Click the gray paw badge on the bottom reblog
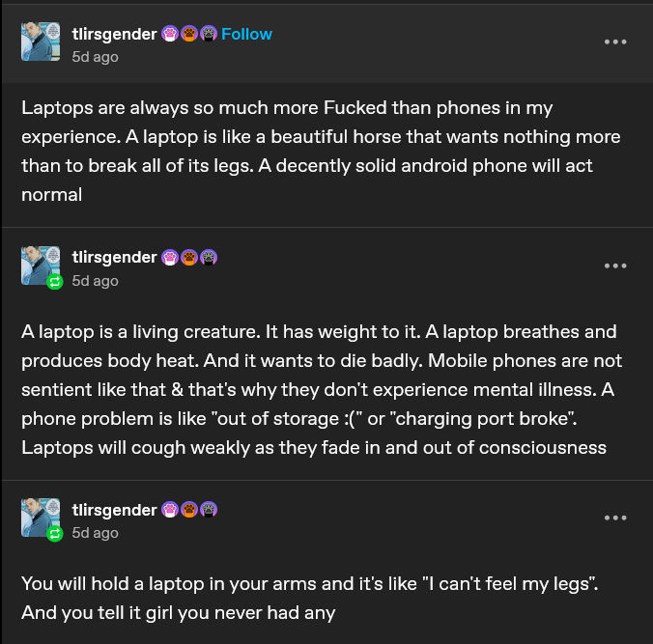653x644 pixels. click(x=209, y=509)
